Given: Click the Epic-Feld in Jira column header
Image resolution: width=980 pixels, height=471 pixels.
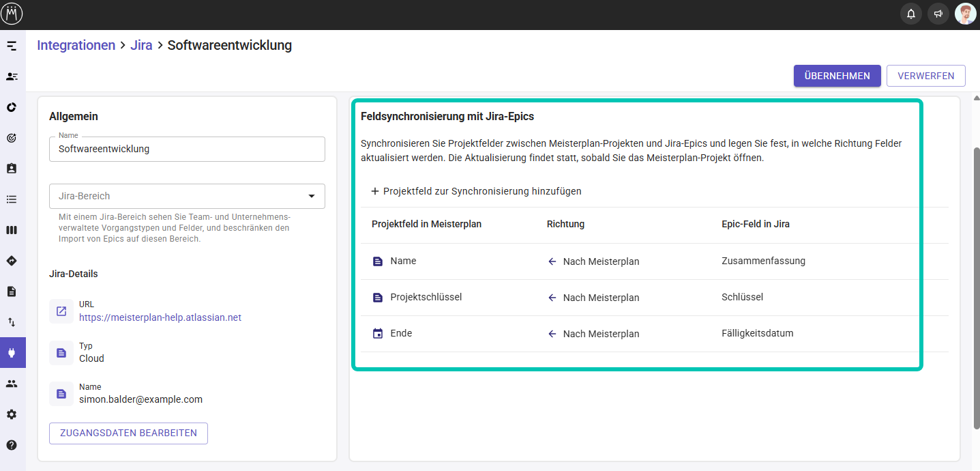Looking at the screenshot, I should point(756,224).
